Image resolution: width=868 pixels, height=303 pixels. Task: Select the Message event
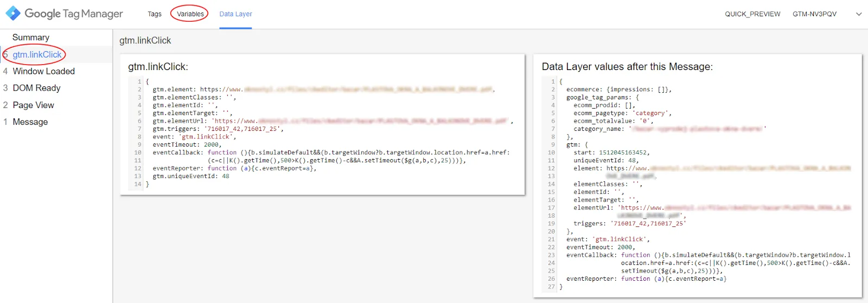(30, 122)
